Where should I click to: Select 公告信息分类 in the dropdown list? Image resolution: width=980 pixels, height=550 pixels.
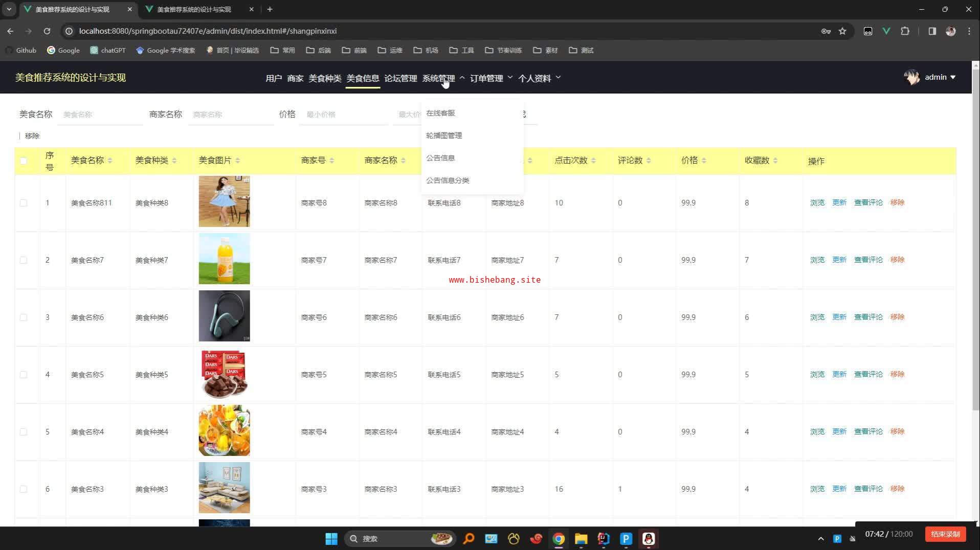448,180
